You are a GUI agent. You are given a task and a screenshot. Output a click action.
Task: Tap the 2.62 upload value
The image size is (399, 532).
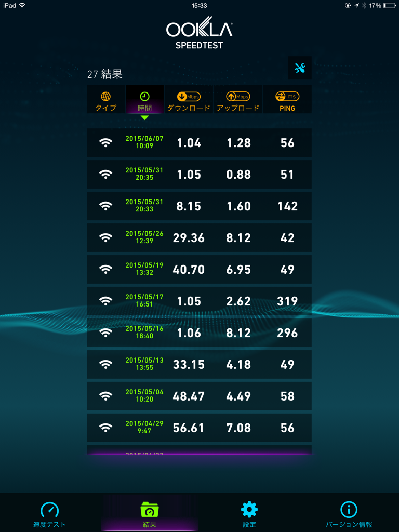[x=238, y=301]
